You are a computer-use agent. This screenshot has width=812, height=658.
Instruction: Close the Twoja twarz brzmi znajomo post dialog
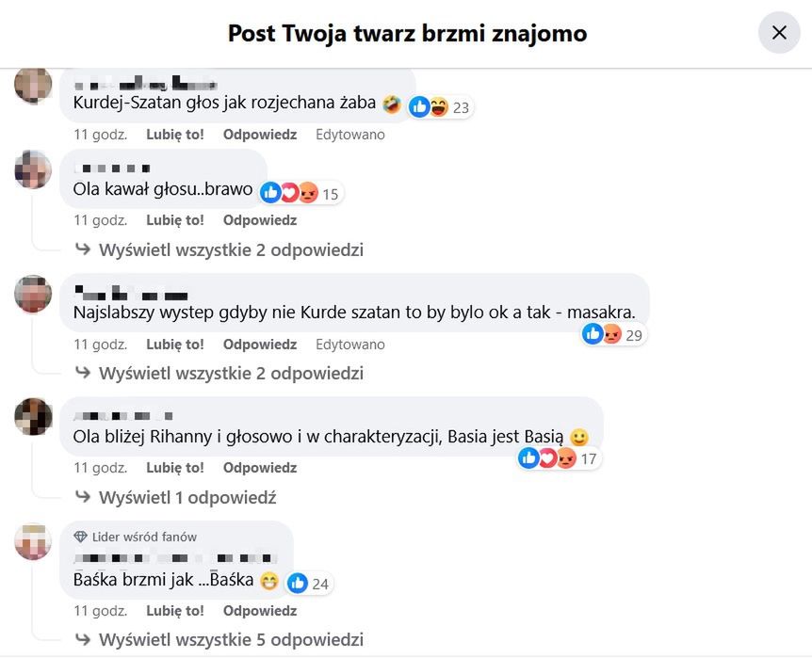click(779, 33)
